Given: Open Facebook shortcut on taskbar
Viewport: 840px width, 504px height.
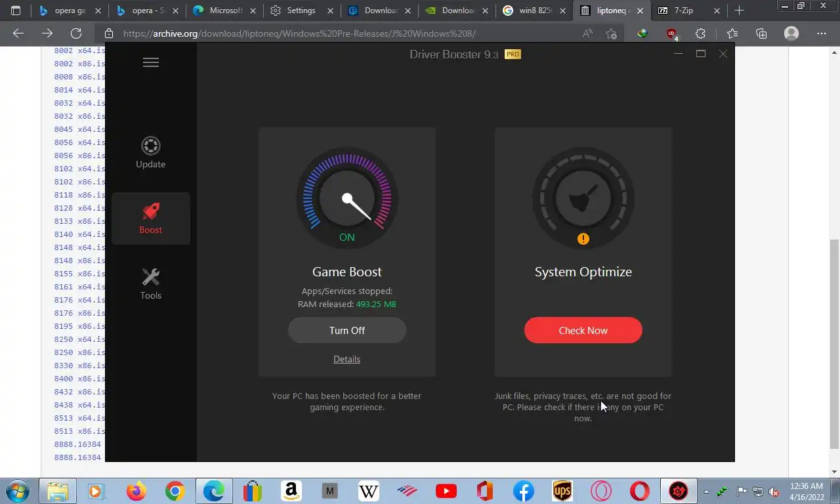Looking at the screenshot, I should pos(524,491).
